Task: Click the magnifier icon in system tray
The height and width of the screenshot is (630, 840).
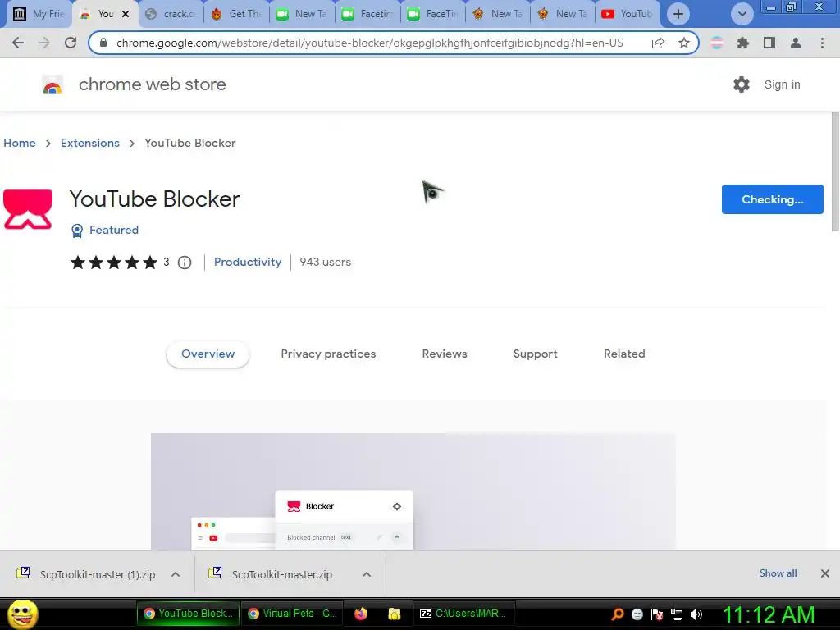Action: tap(618, 614)
